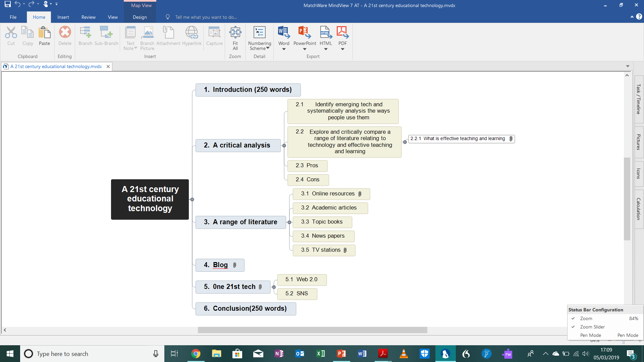This screenshot has width=644, height=362.
Task: Click the Attachment paperclip ribbon icon
Action: click(x=168, y=33)
